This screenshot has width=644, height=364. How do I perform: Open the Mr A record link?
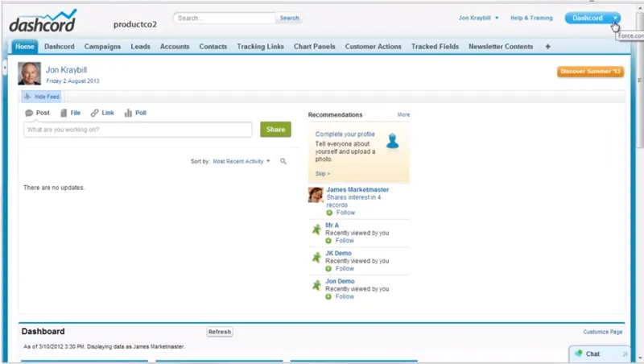pos(332,225)
